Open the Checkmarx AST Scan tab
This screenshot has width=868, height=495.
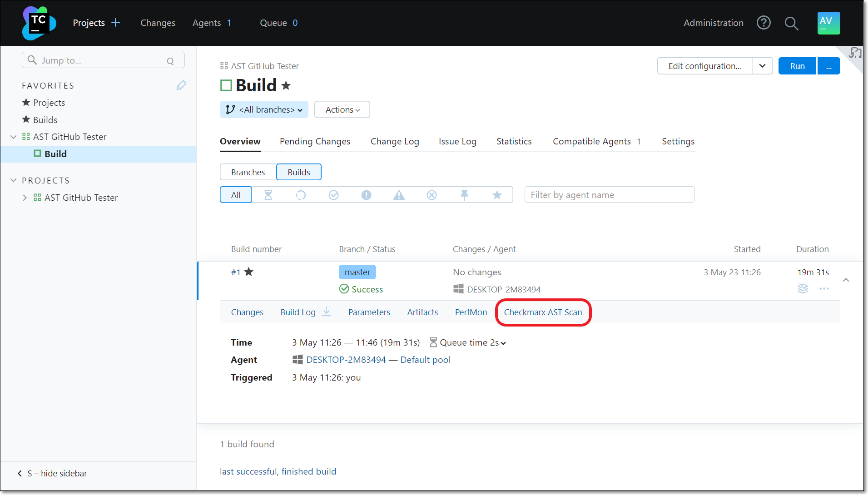543,312
